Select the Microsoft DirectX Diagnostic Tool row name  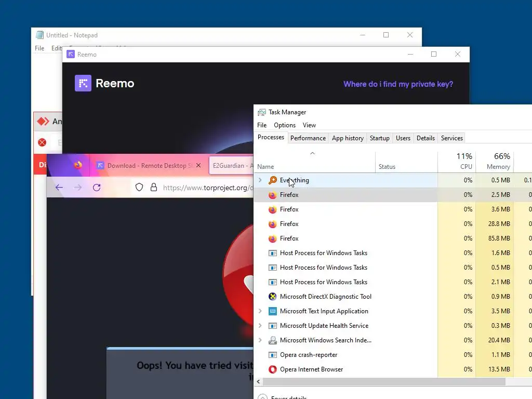click(x=326, y=297)
